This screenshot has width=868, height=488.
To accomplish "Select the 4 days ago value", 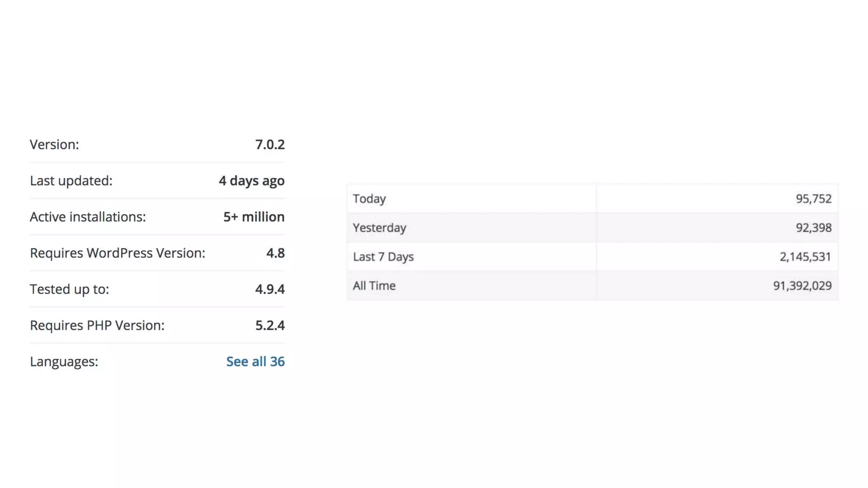I will click(252, 180).
